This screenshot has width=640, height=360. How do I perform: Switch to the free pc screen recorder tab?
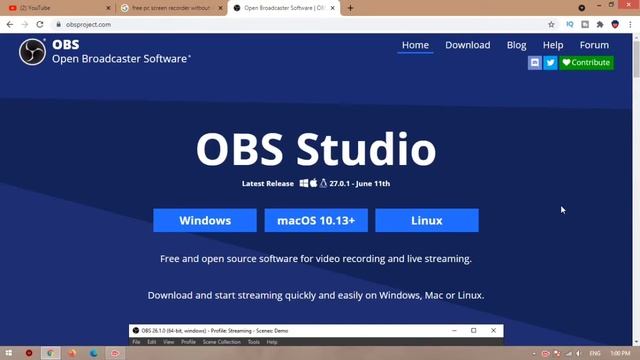[170, 8]
